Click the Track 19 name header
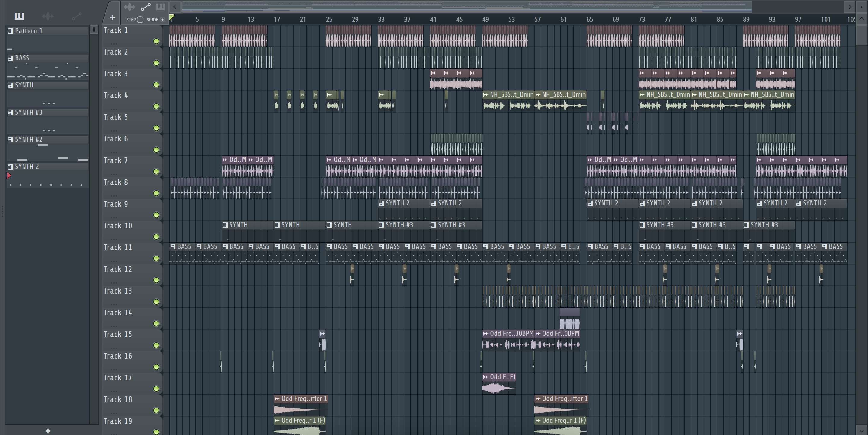 [118, 421]
